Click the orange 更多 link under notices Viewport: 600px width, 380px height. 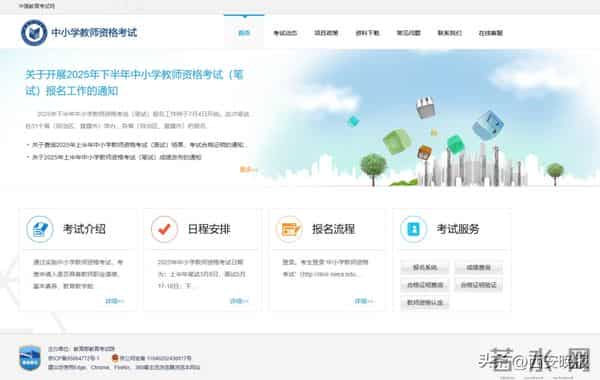tap(248, 169)
